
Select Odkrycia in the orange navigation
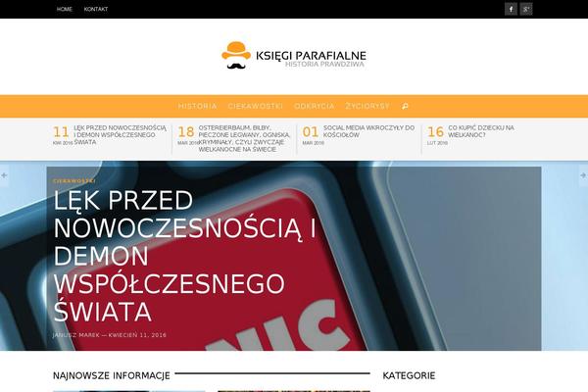point(315,106)
